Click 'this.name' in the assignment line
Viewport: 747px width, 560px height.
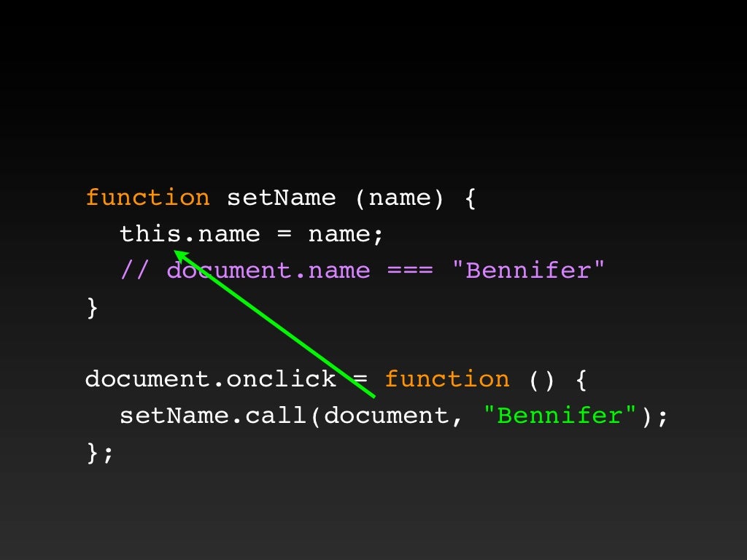point(190,234)
